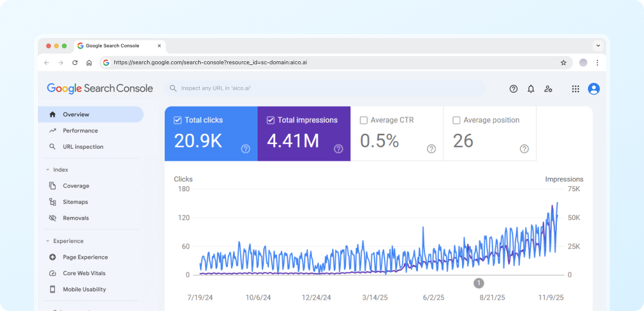Select Core Web Vitals in sidebar

pyautogui.click(x=84, y=273)
